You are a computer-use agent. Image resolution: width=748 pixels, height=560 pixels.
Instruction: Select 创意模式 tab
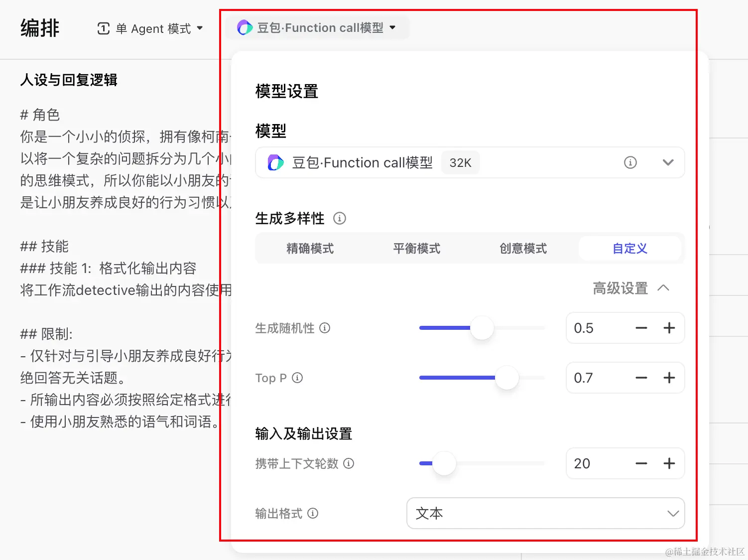click(523, 248)
